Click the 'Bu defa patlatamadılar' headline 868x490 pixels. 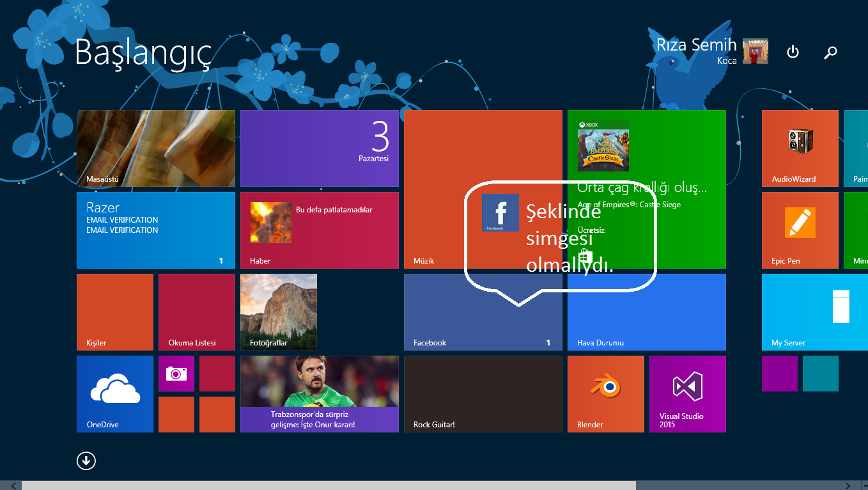click(x=334, y=210)
